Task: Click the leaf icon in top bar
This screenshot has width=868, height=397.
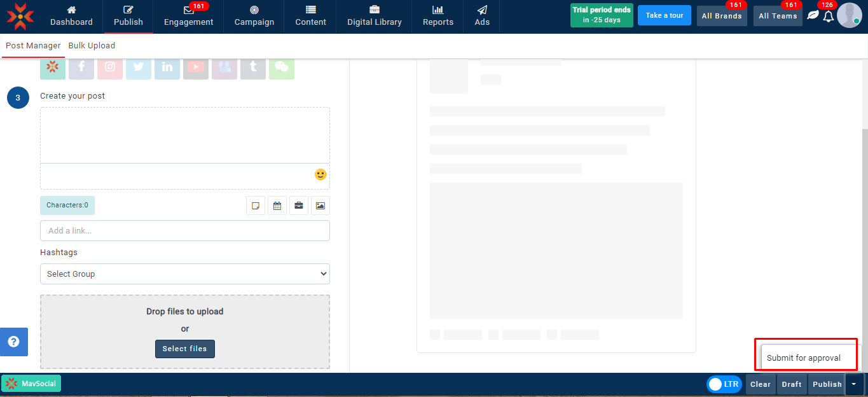Action: (813, 15)
